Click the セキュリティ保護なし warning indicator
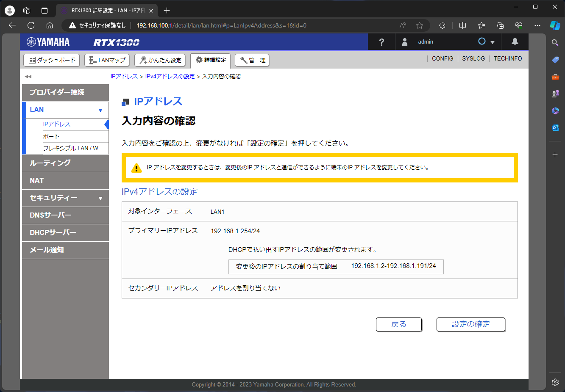The height and width of the screenshot is (392, 565). pos(97,25)
